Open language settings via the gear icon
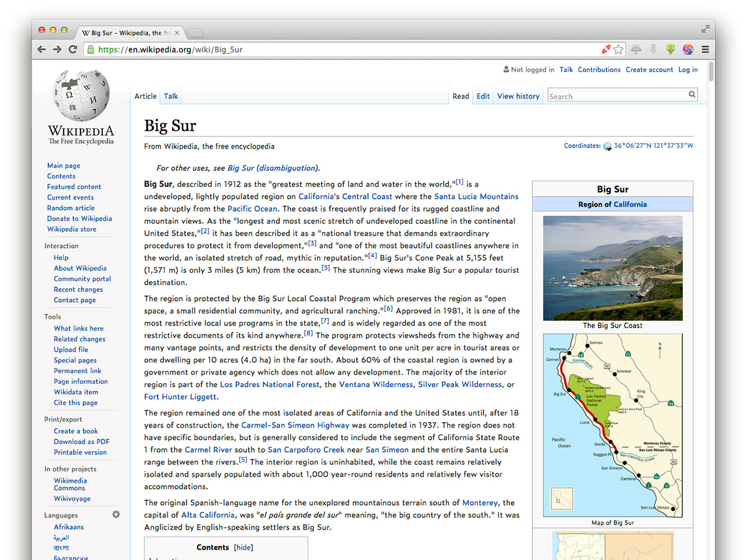 (116, 514)
